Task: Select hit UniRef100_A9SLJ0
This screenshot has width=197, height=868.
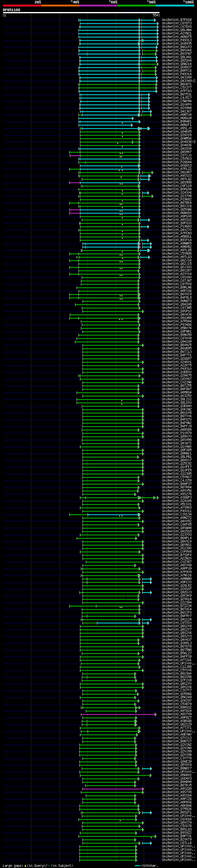Action: (177, 128)
